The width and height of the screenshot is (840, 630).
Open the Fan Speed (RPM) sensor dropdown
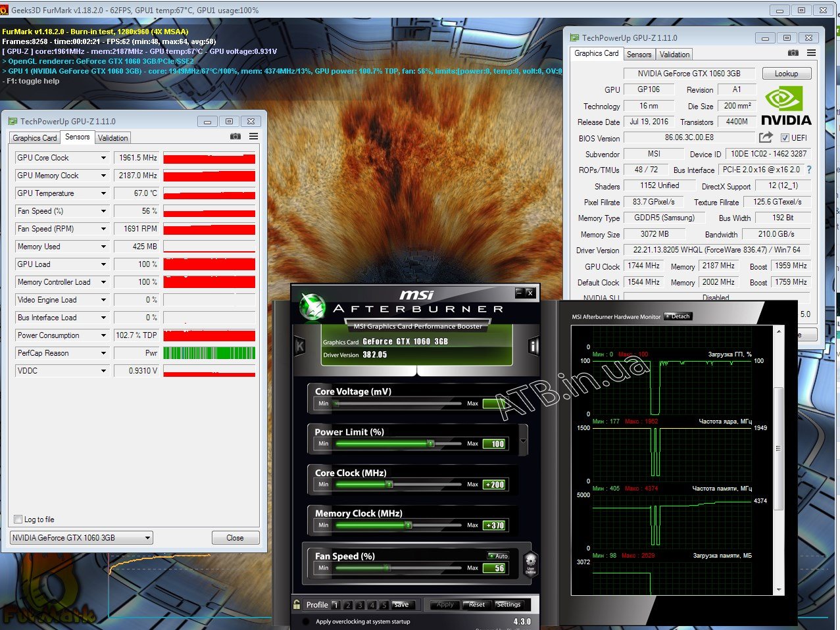(103, 229)
